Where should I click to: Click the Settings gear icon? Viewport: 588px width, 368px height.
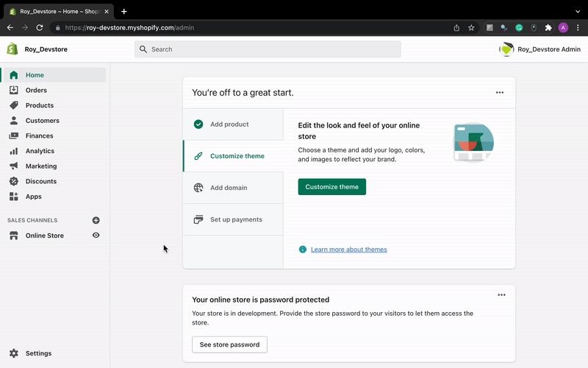(14, 353)
